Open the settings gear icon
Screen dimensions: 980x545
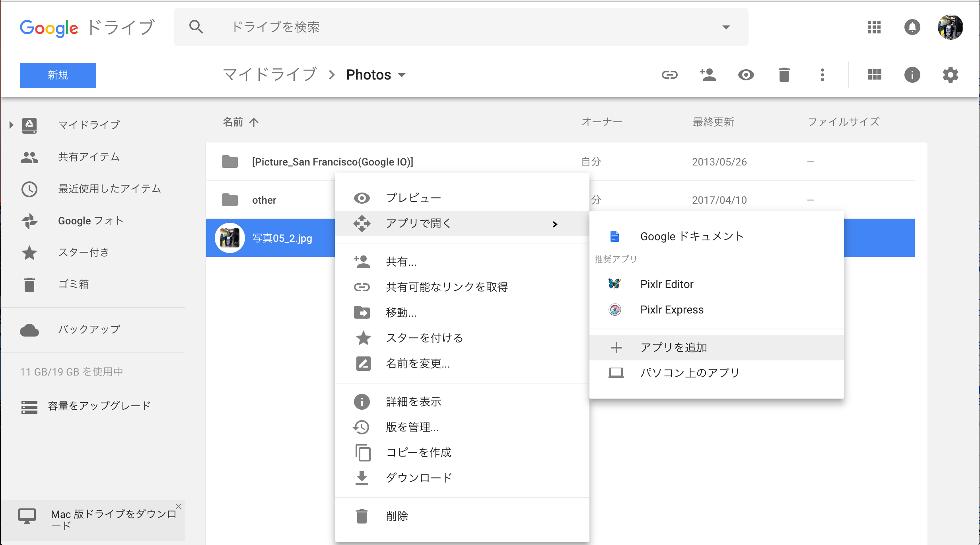tap(950, 75)
